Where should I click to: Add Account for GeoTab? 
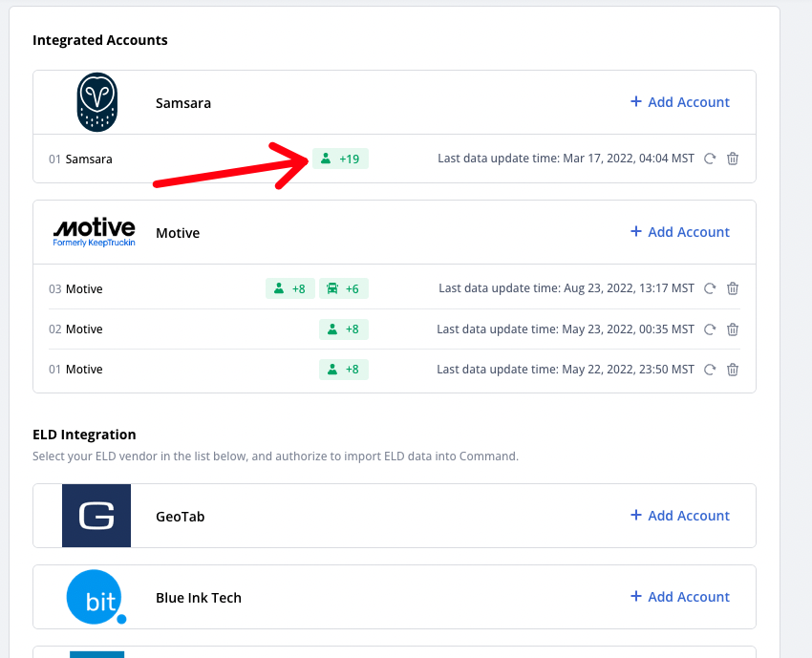pyautogui.click(x=680, y=516)
